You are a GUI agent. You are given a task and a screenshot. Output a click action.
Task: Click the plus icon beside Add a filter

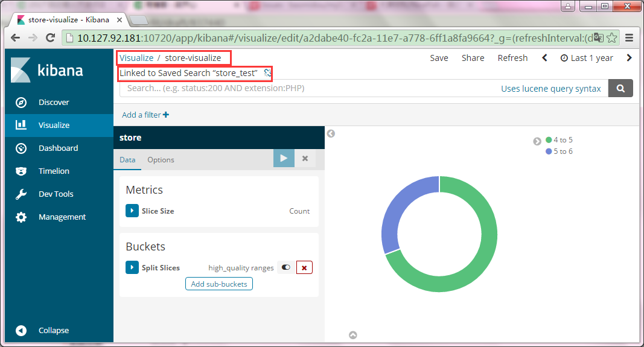click(x=166, y=115)
